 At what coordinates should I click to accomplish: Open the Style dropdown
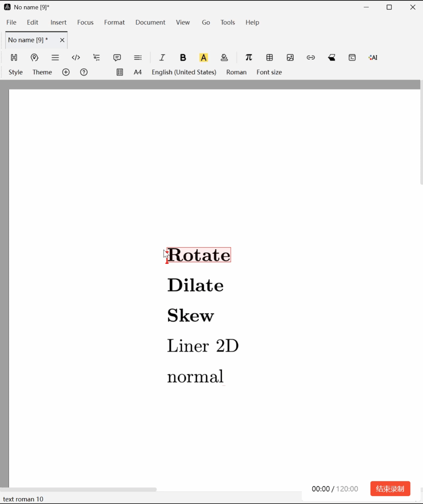pos(16,72)
